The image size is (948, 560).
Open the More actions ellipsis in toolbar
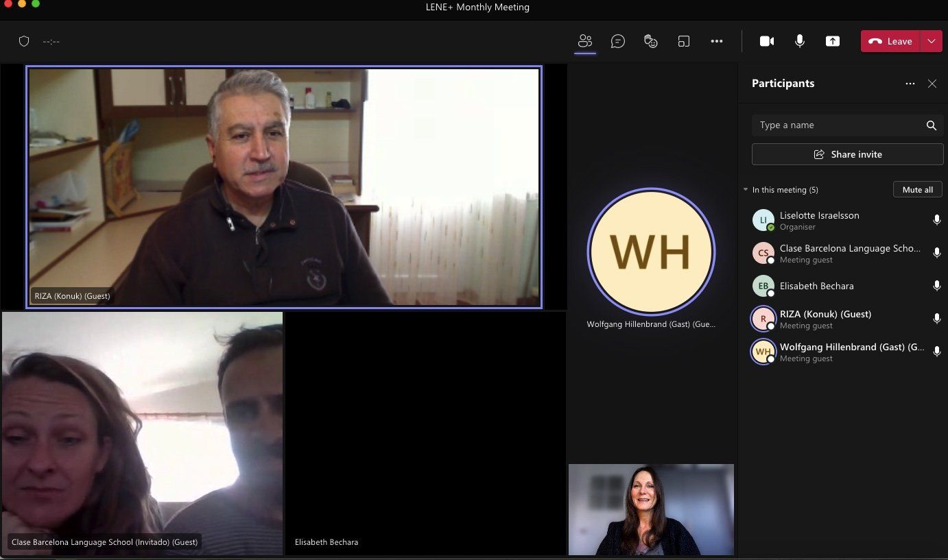[x=717, y=41]
